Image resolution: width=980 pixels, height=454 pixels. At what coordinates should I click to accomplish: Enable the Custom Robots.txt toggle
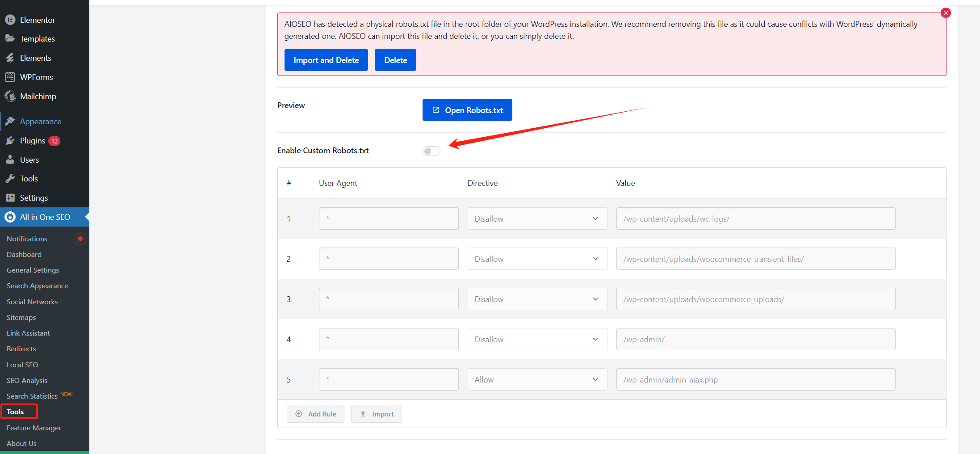(x=431, y=151)
